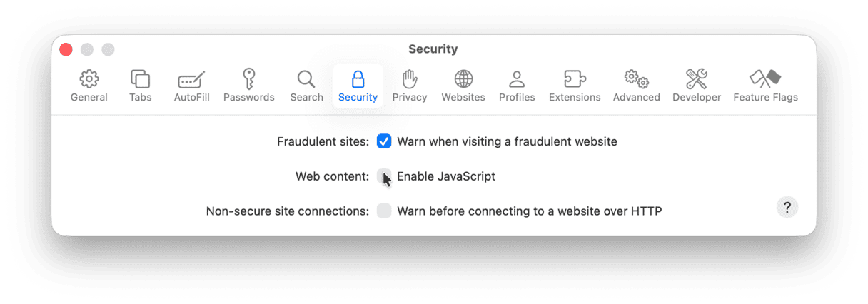868x304 pixels.
Task: Open help with the question mark button
Action: 787,207
